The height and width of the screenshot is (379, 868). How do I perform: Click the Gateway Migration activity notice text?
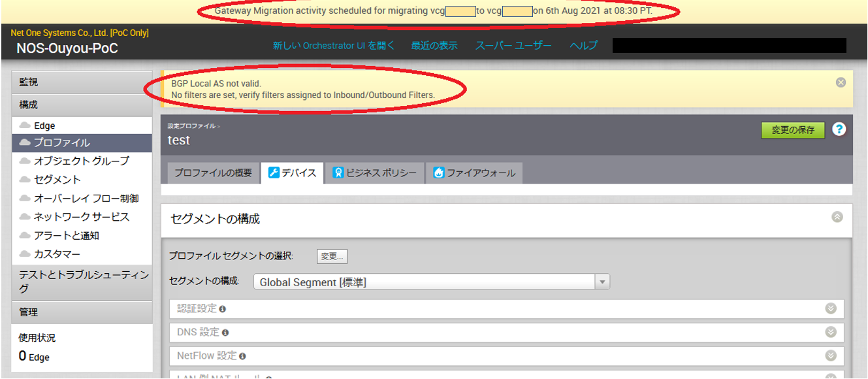[x=434, y=11]
